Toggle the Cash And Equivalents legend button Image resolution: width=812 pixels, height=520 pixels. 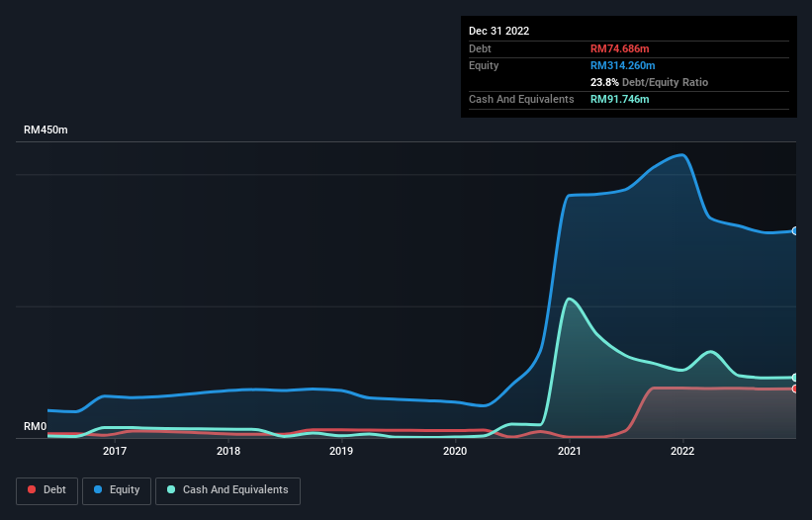[x=227, y=490]
